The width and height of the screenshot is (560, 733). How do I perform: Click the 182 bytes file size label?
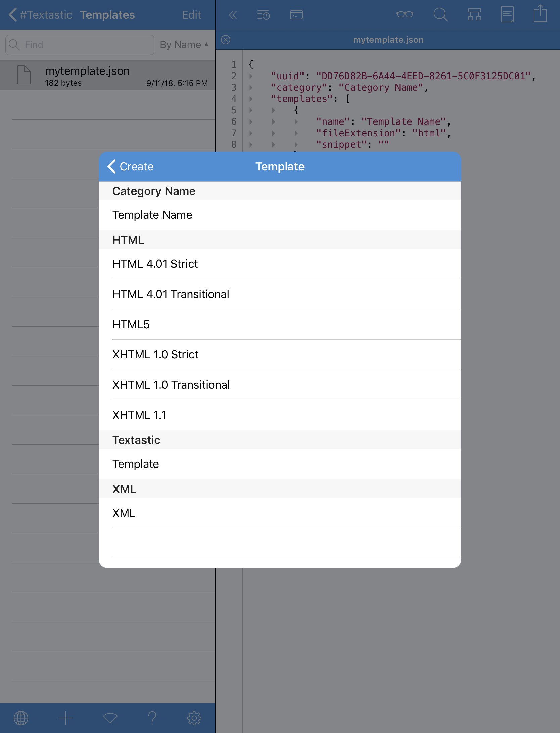point(63,83)
